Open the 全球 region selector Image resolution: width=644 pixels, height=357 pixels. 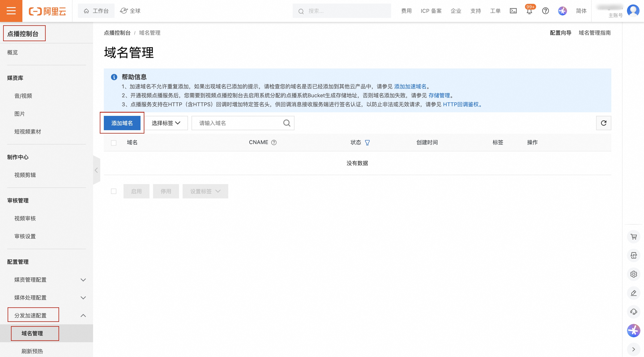point(130,11)
